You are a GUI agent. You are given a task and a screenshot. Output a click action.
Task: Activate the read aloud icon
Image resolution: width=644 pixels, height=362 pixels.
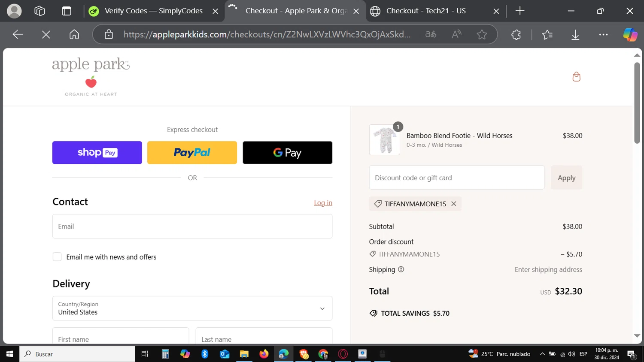coord(456,34)
